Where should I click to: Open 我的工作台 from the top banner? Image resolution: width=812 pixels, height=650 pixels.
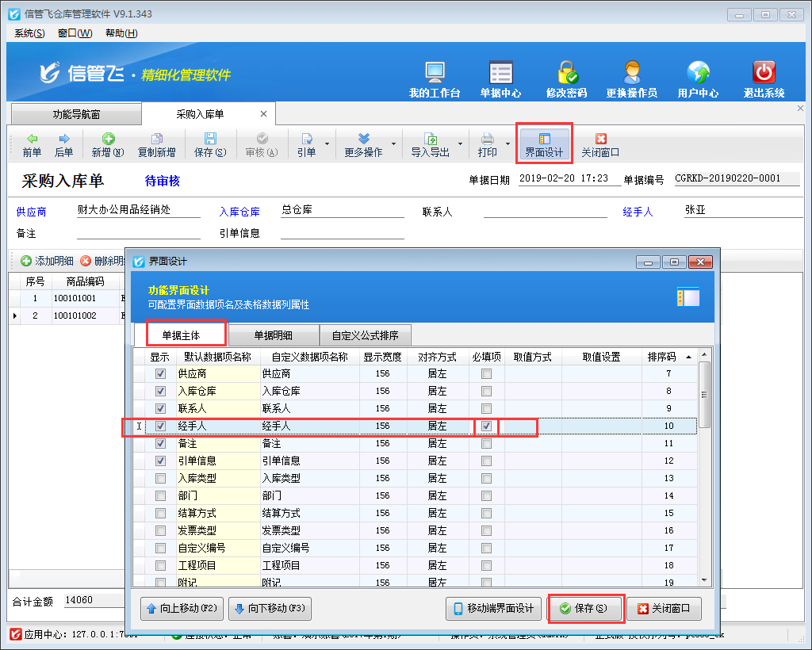point(435,79)
